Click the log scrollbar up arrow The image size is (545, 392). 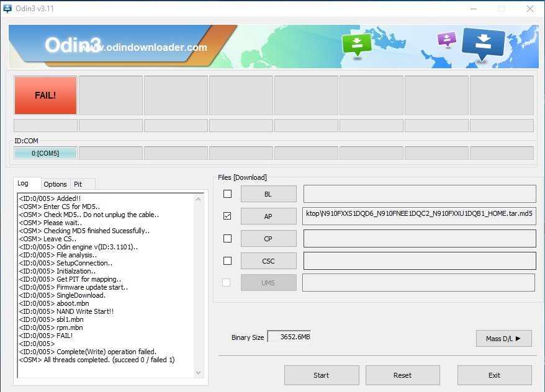click(x=199, y=199)
